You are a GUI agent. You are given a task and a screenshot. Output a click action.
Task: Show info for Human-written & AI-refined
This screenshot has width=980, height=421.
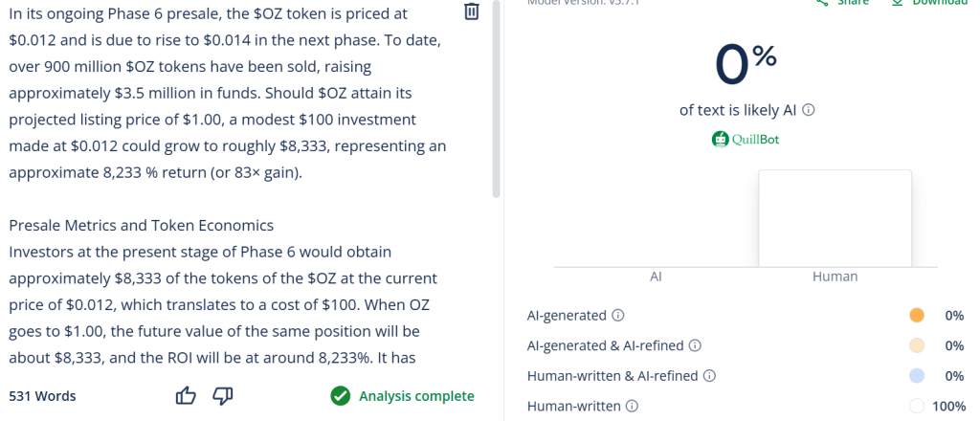click(x=710, y=376)
